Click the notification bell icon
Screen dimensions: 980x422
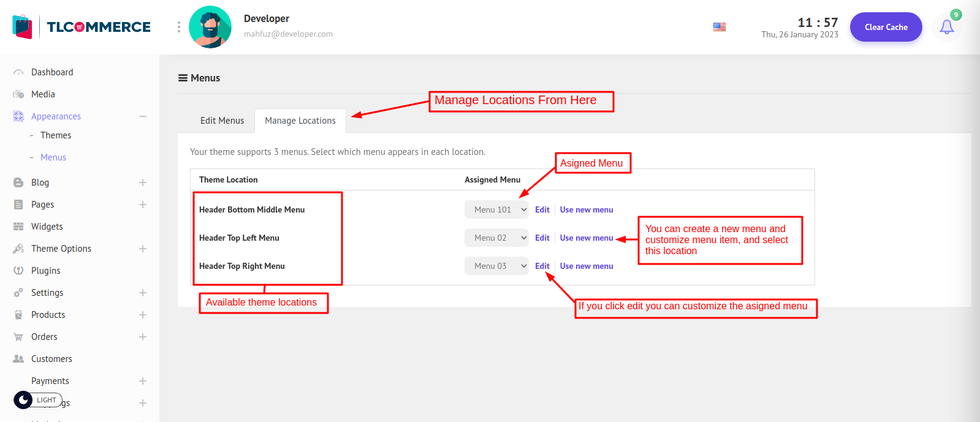(946, 27)
